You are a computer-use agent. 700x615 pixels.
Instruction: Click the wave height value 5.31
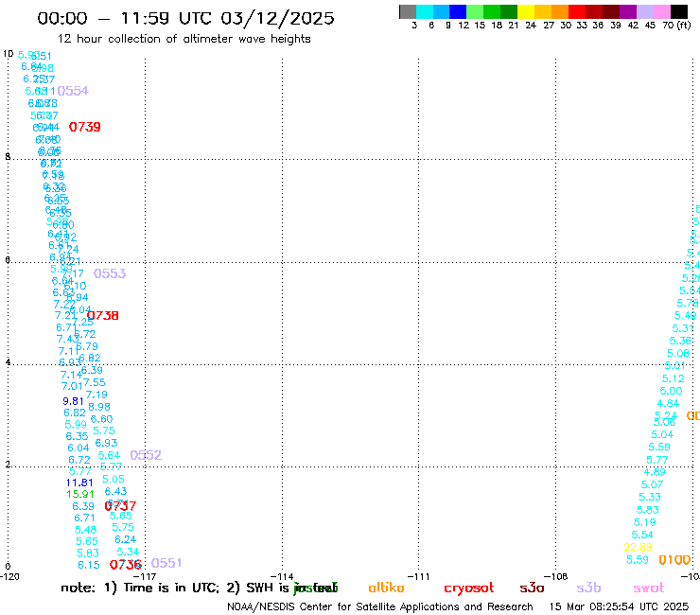(x=683, y=328)
